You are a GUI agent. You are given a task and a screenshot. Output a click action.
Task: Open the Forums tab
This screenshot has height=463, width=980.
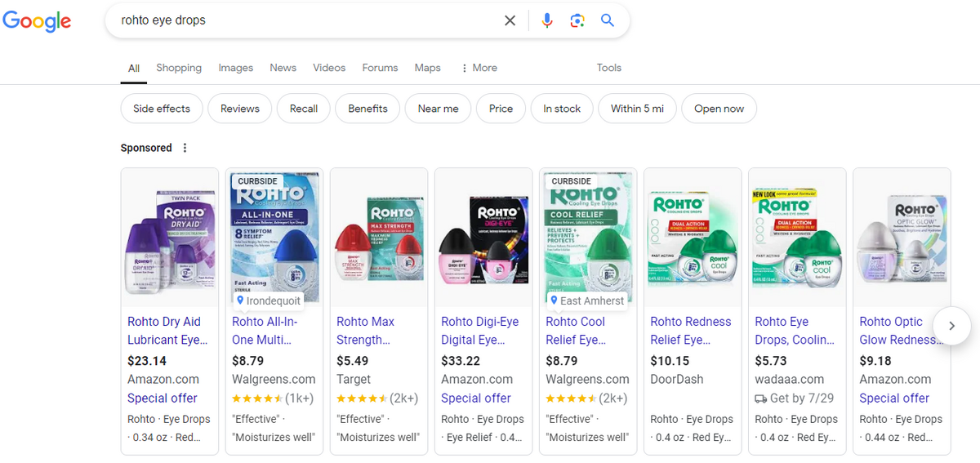coord(380,68)
